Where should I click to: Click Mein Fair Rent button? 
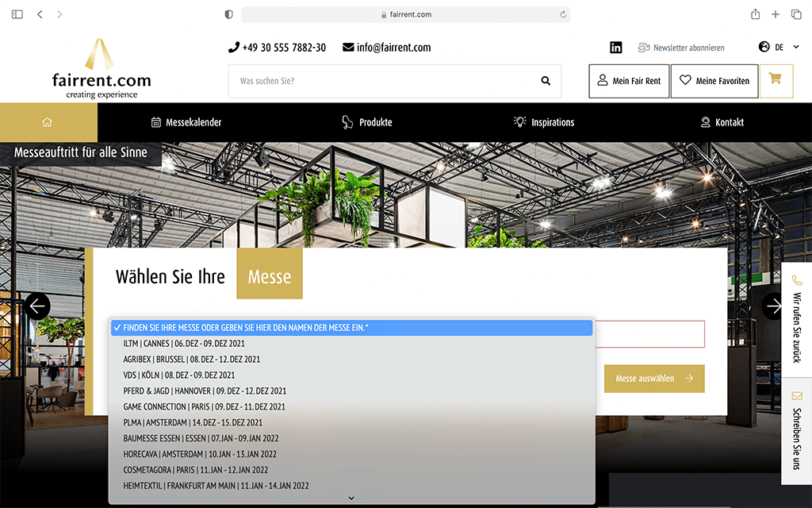tap(629, 81)
